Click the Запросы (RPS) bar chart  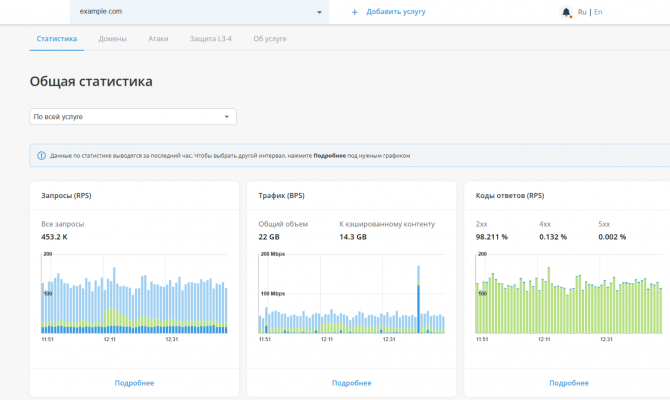tap(134, 300)
